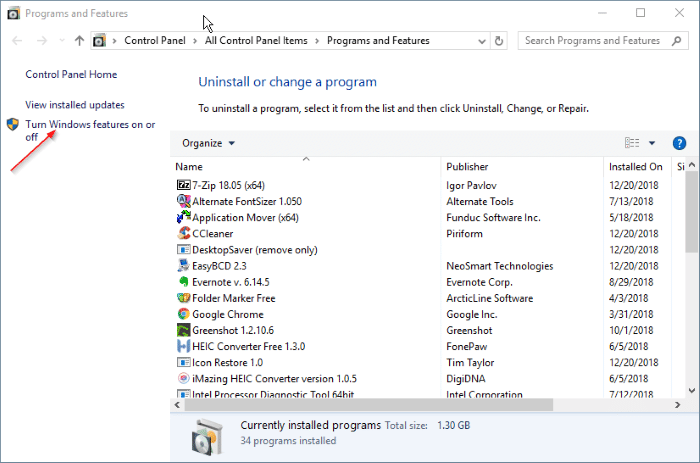
Task: Click the search magnifier icon
Action: tap(677, 41)
